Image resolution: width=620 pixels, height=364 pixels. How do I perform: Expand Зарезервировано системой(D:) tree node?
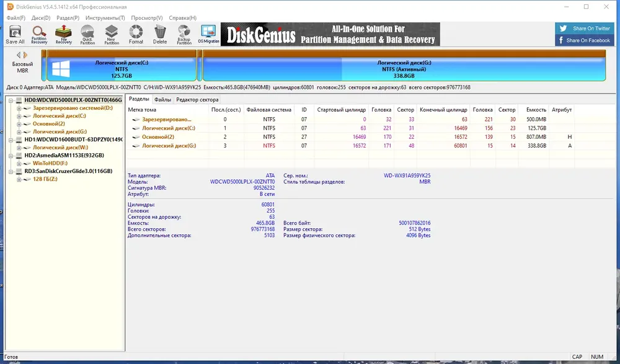[19, 109]
